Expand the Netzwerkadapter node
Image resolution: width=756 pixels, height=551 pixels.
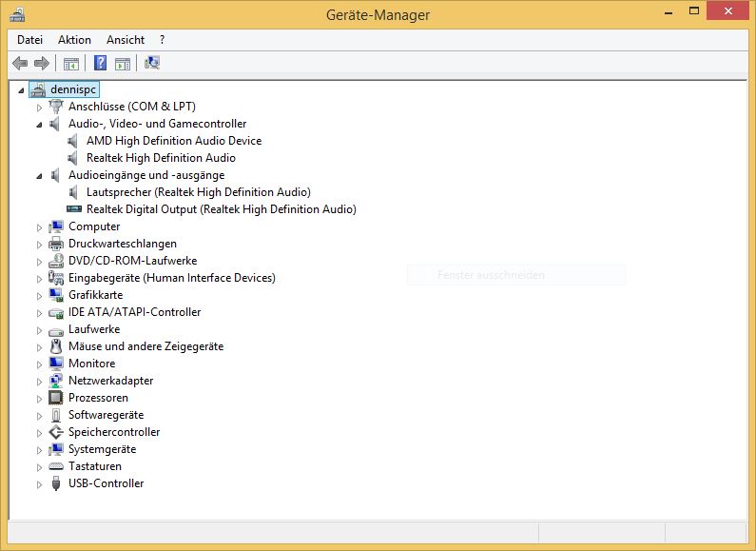40,382
